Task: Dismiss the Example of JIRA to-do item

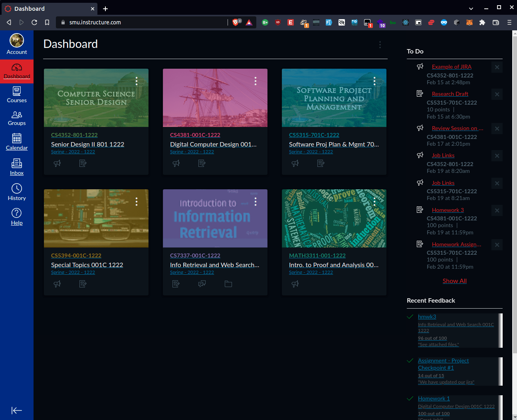Action: click(497, 67)
